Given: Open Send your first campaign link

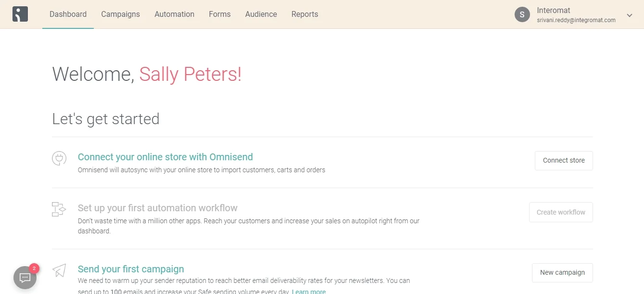Looking at the screenshot, I should coord(131,269).
